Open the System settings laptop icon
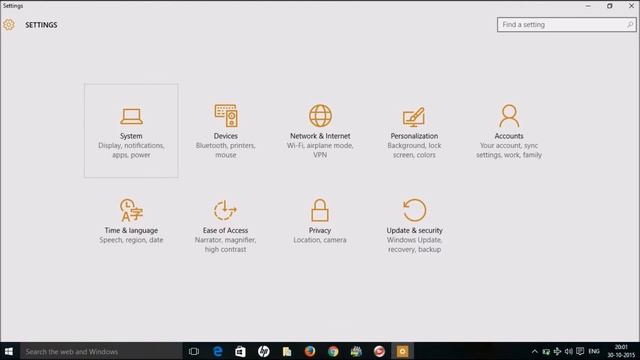 (x=131, y=116)
